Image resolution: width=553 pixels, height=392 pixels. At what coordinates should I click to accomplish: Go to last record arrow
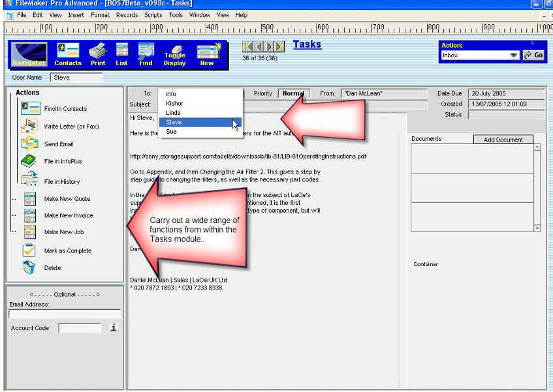279,46
